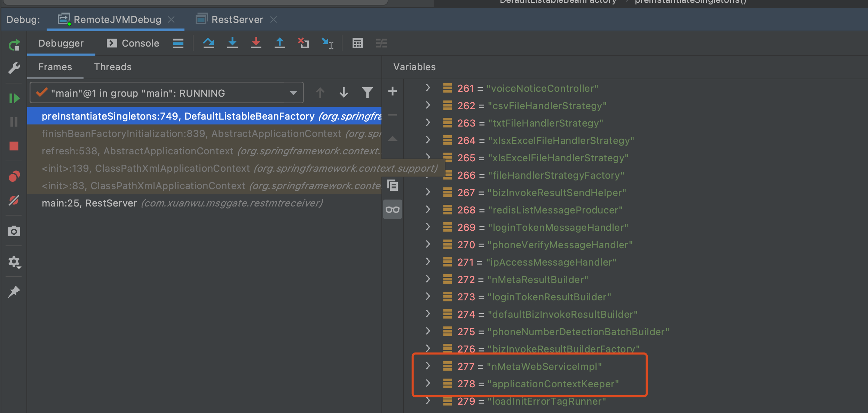The height and width of the screenshot is (413, 868).
Task: Toggle mute breakpoints icon
Action: point(14,200)
